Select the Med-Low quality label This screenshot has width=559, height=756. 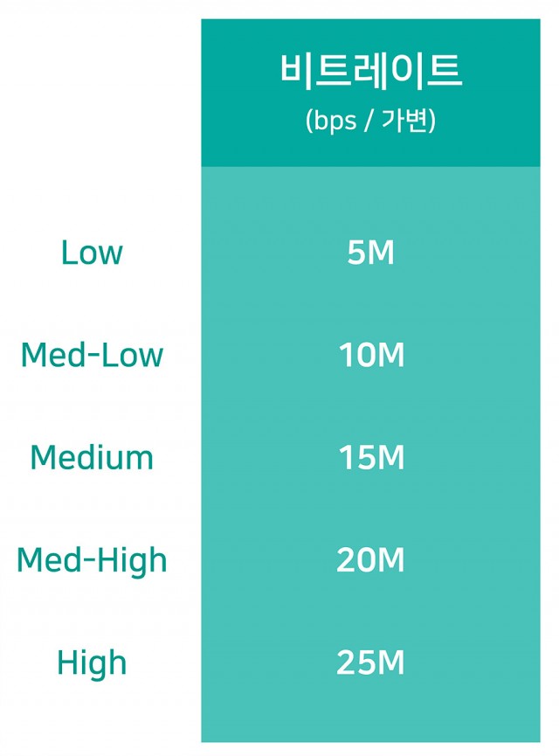pos(92,354)
